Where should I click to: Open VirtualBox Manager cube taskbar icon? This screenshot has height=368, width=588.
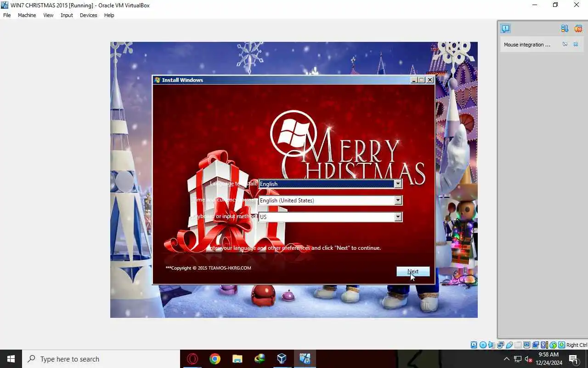282,359
